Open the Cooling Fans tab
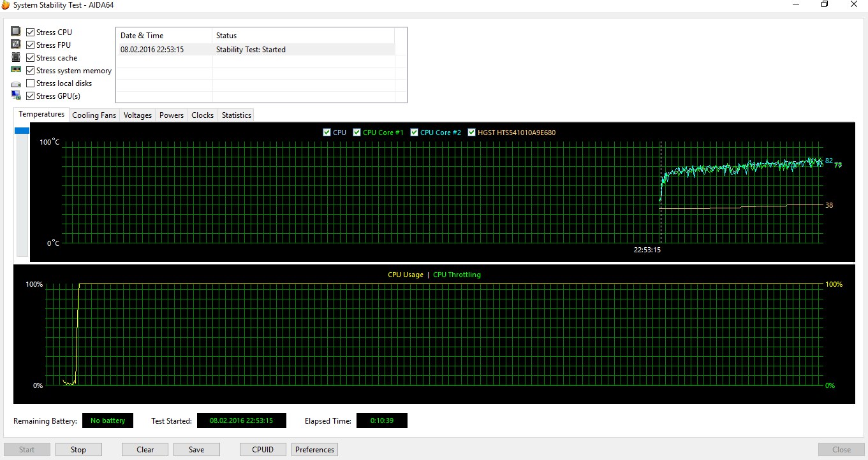This screenshot has height=460, width=868. point(94,115)
